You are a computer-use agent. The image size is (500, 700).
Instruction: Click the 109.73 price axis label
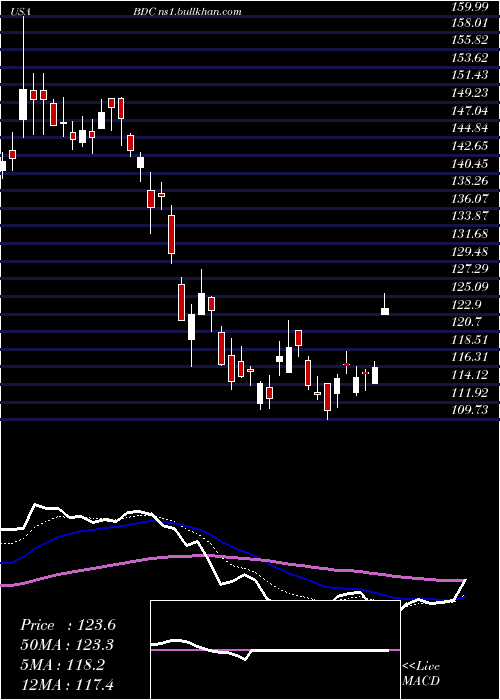(469, 410)
